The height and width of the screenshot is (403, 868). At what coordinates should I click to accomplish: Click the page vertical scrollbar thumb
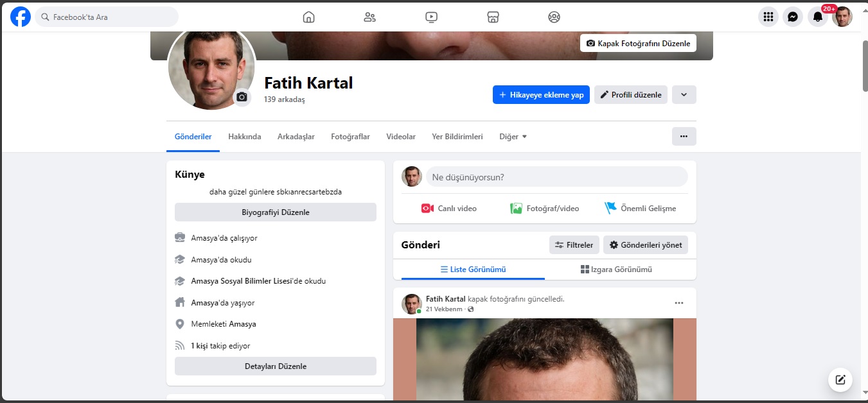[864, 65]
